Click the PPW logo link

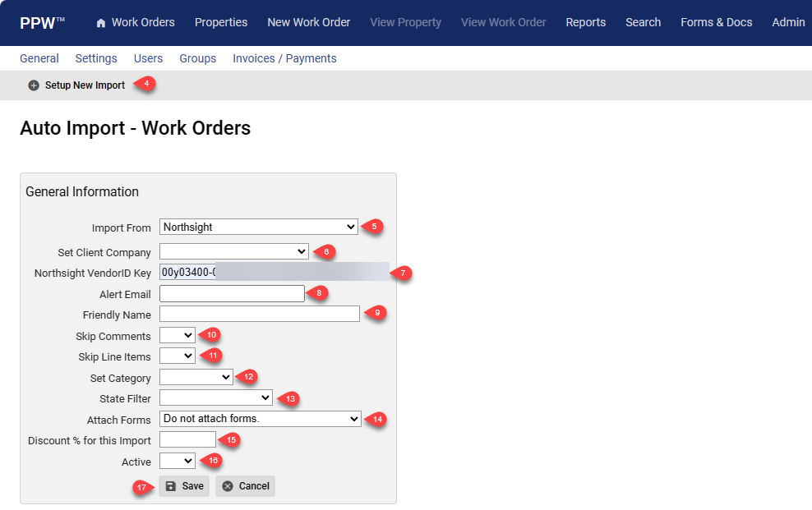[x=42, y=23]
